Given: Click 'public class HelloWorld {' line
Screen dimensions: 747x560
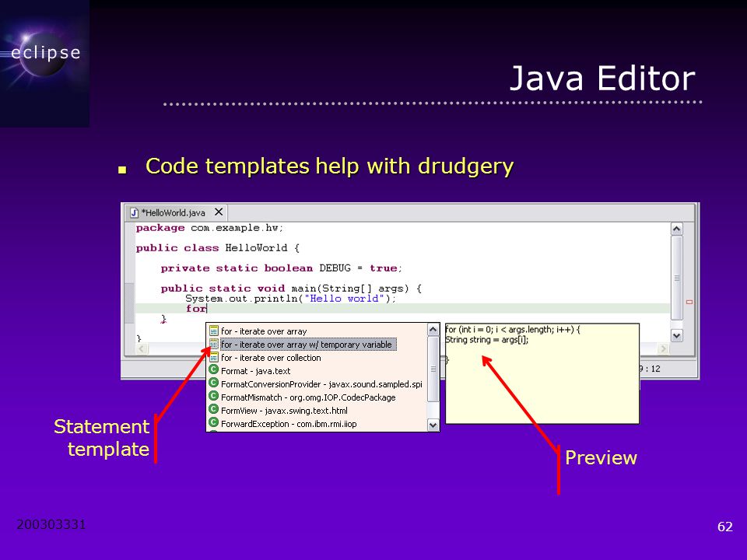Looking at the screenshot, I should 218,248.
